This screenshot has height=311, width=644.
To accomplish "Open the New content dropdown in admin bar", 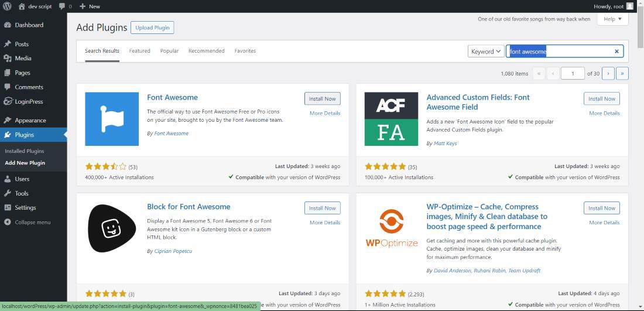I will [x=90, y=6].
